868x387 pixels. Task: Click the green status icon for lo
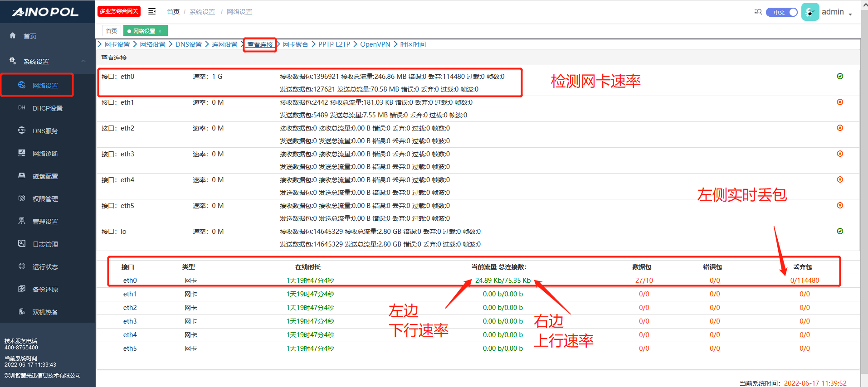click(x=840, y=231)
